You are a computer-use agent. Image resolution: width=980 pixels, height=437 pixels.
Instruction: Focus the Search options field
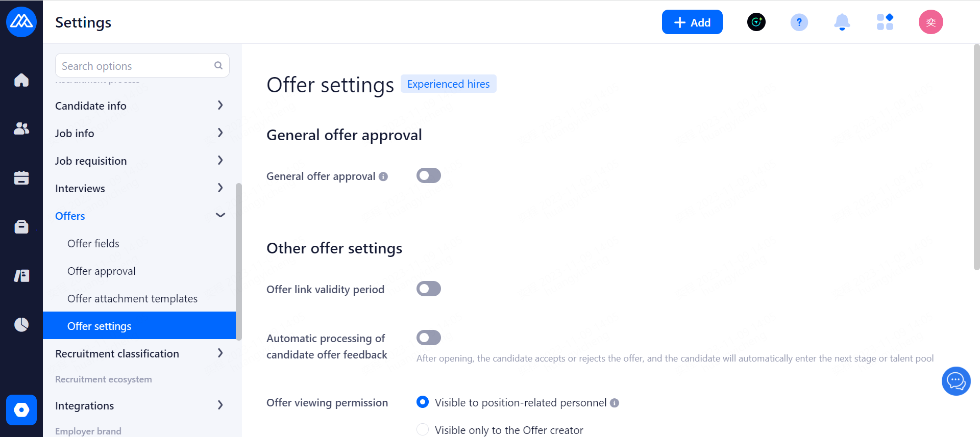point(135,66)
